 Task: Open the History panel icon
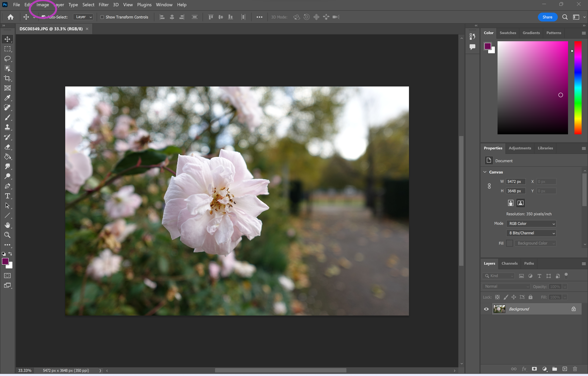[x=472, y=36]
